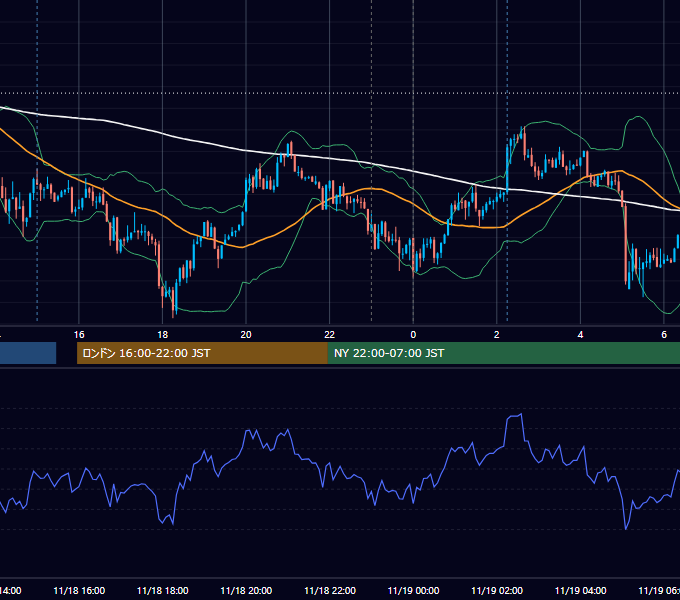Click the 6 hour label on the upper axis
The image size is (680, 600).
click(x=664, y=335)
